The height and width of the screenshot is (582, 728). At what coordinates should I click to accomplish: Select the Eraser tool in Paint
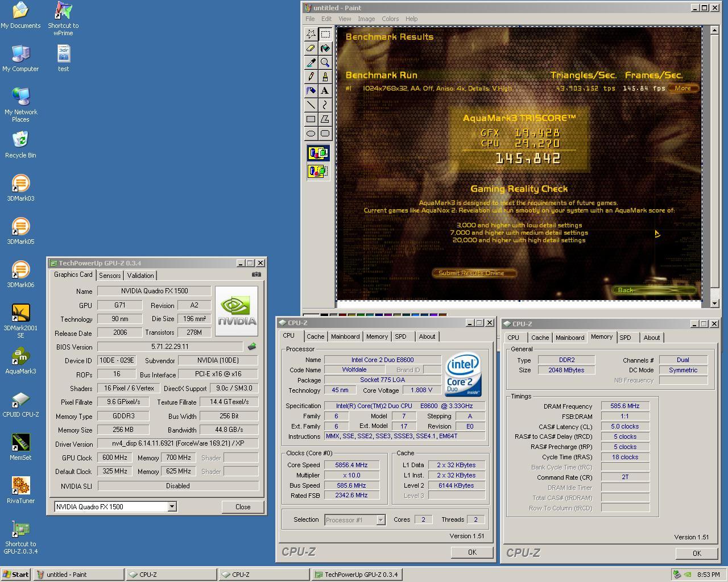pyautogui.click(x=311, y=48)
